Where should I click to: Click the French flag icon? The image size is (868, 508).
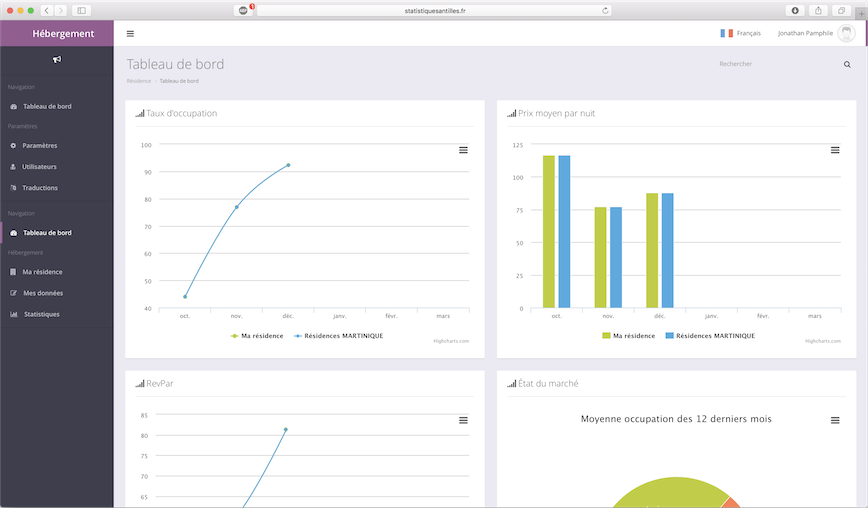point(726,33)
